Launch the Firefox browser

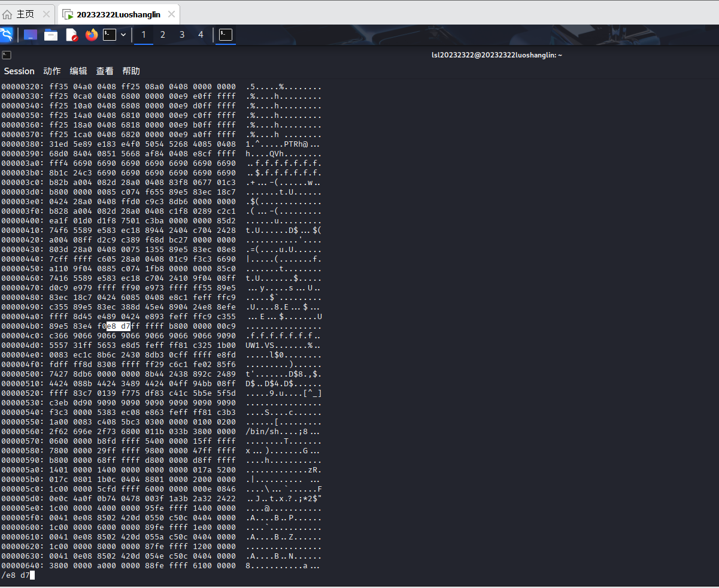[x=91, y=35]
